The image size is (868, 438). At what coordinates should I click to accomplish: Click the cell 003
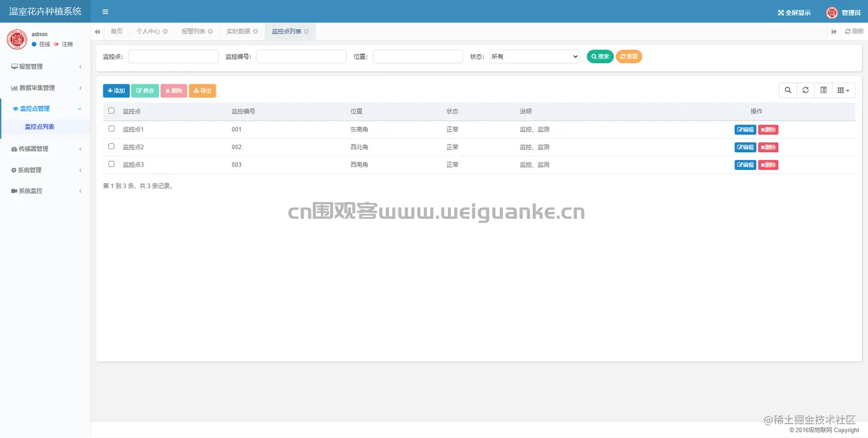pyautogui.click(x=237, y=165)
